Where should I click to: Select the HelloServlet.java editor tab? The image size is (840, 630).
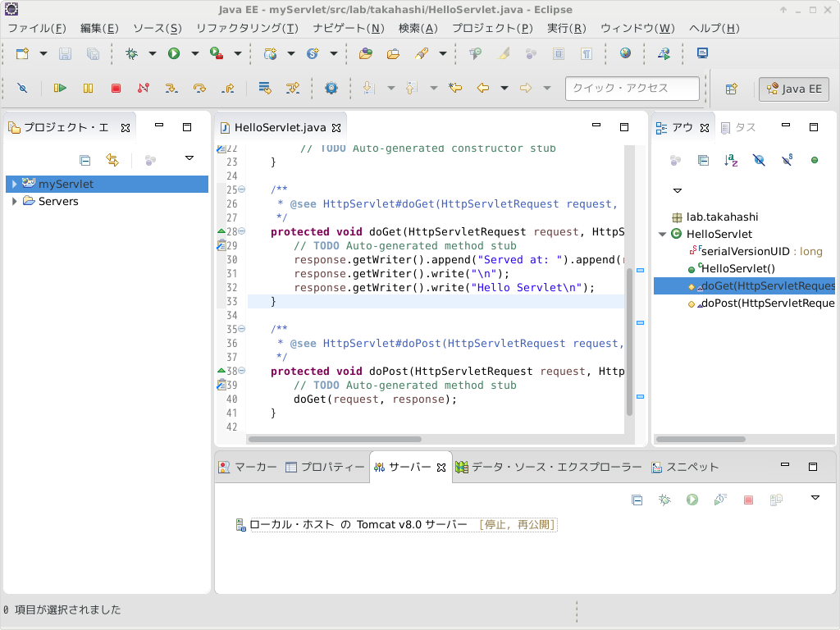click(281, 127)
